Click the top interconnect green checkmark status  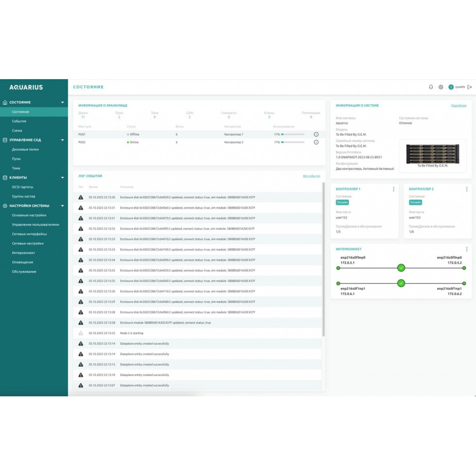(401, 268)
